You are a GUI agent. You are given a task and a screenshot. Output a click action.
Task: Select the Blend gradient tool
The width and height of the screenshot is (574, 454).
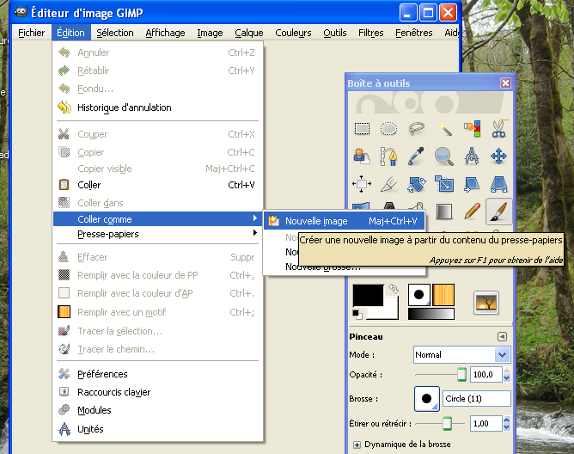(444, 211)
